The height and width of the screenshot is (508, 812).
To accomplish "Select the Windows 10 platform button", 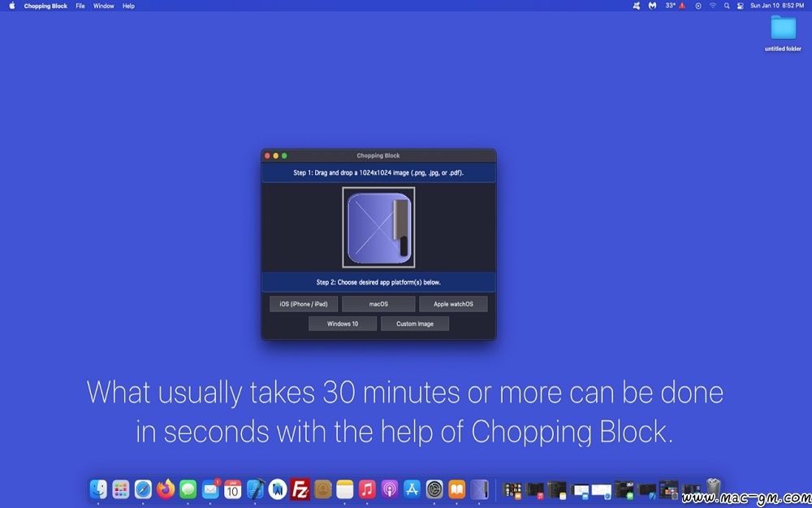I will coord(343,324).
